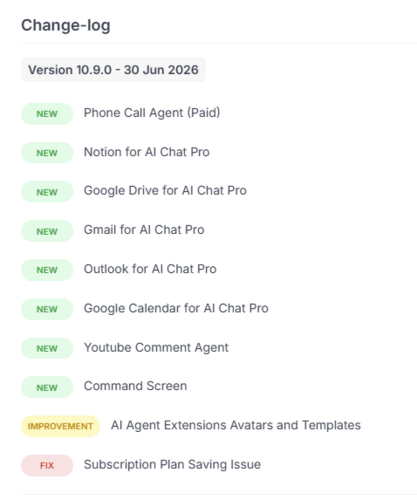417x500 pixels.
Task: Click the NEW badge beside Notion entry
Action: pyautogui.click(x=47, y=153)
